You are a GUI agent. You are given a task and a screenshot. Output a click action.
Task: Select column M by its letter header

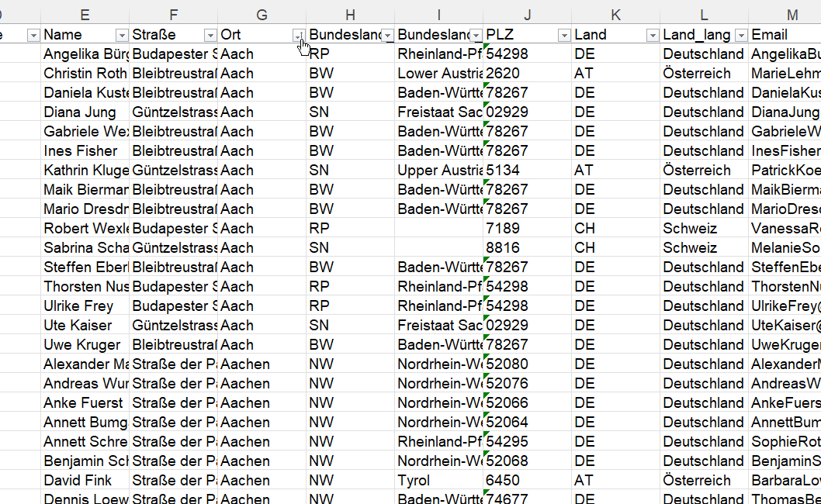point(792,15)
